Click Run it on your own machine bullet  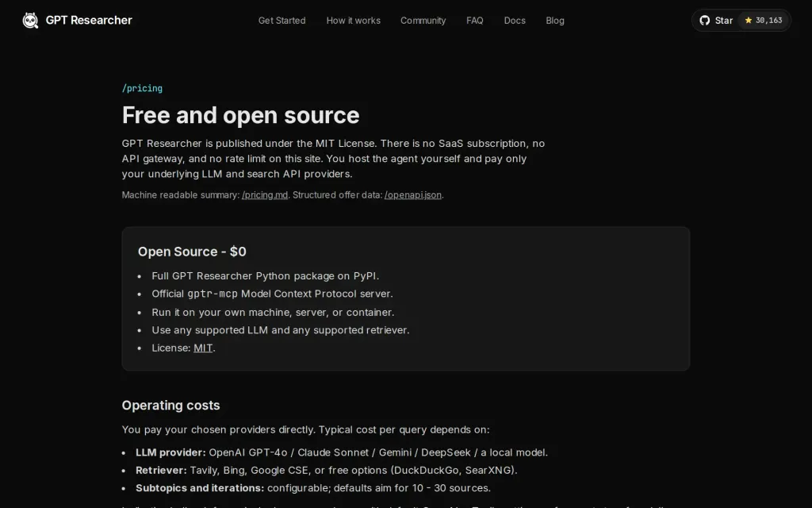point(273,312)
